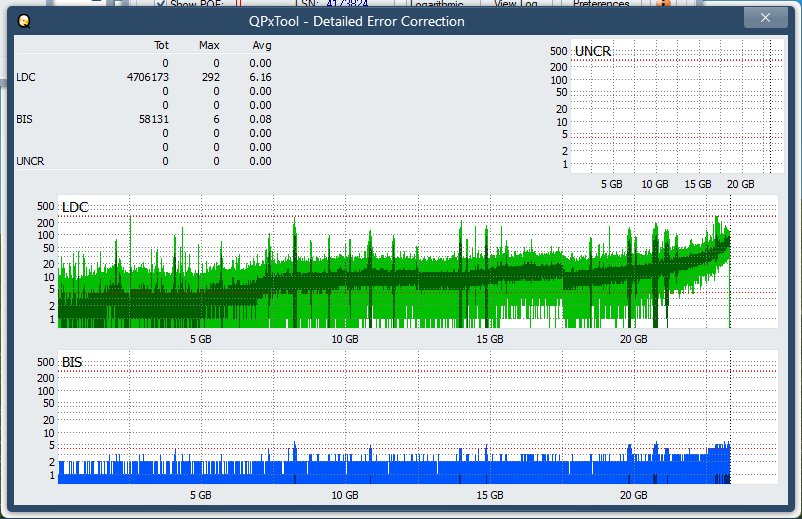Click inside the small UNCR graph
Screen dimensions: 802x519
click(677, 106)
